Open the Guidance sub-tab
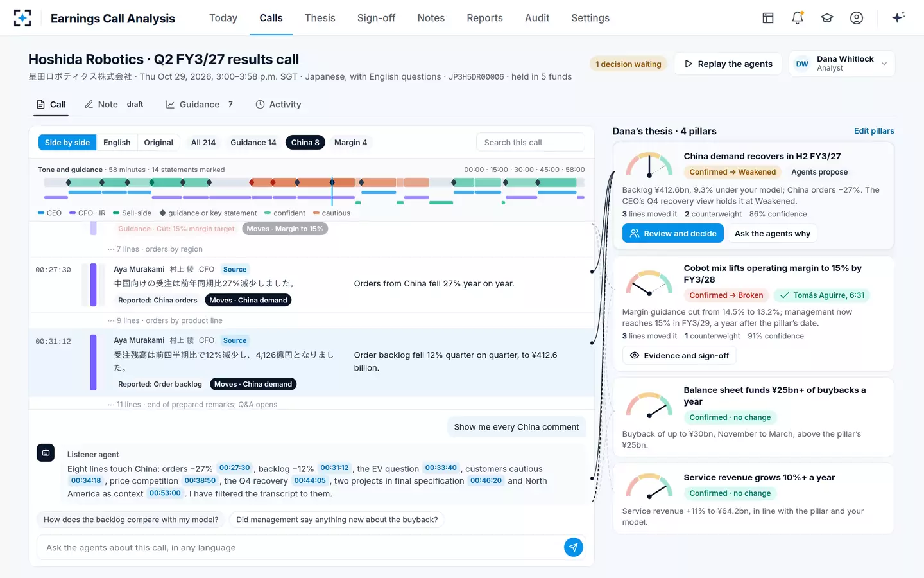Viewport: 924px width, 578px height. tap(199, 105)
